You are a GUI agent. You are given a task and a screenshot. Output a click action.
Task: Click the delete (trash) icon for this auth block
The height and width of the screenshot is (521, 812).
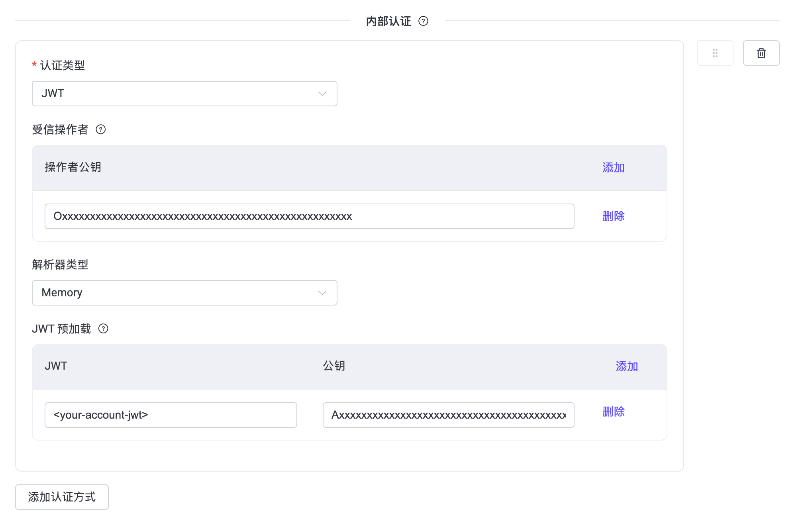761,53
